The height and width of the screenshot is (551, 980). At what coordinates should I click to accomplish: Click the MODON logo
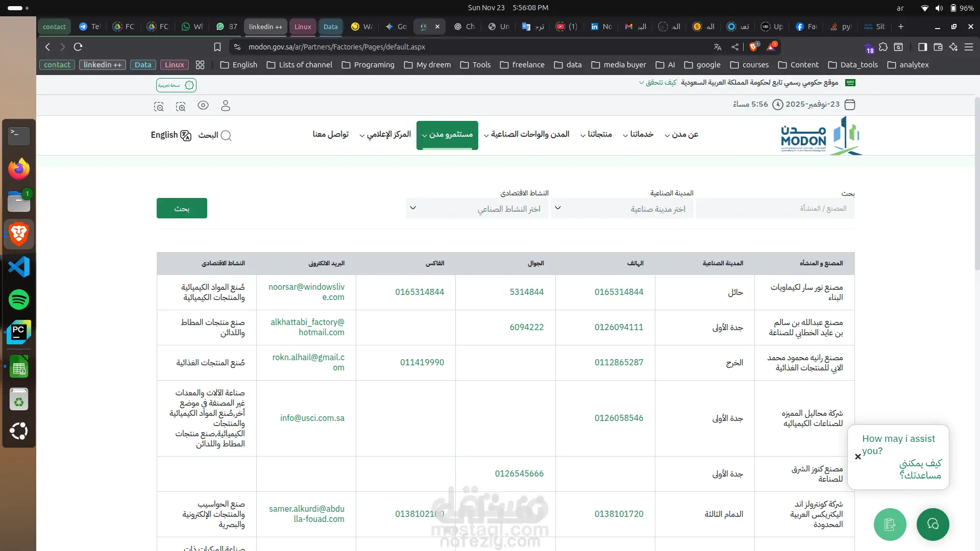[822, 136]
